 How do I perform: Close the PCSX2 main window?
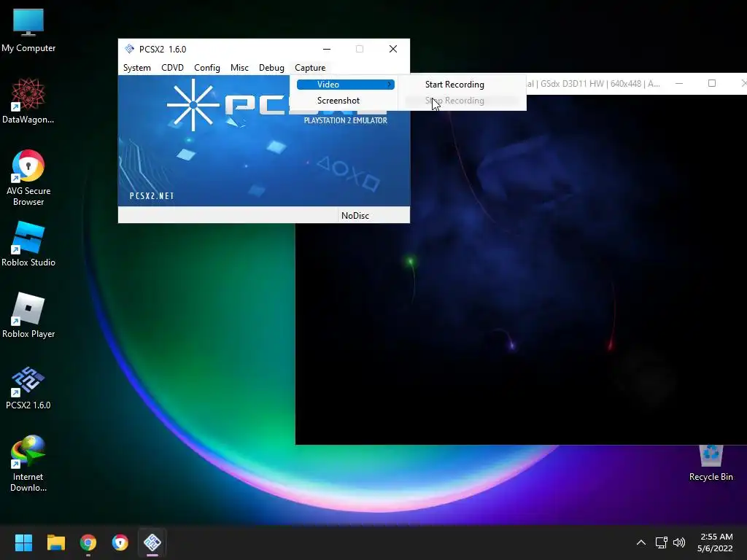[393, 49]
